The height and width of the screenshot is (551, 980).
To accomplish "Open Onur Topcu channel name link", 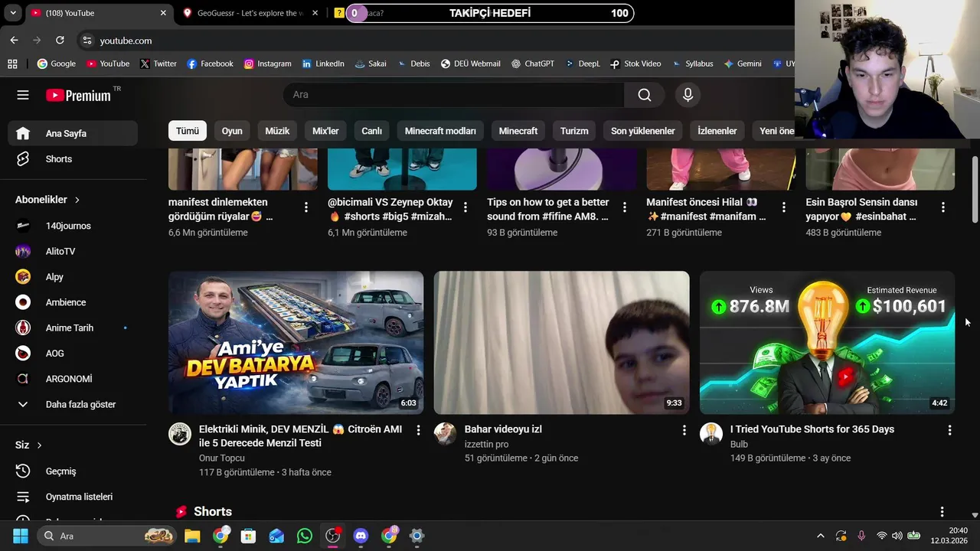I will coord(222,458).
